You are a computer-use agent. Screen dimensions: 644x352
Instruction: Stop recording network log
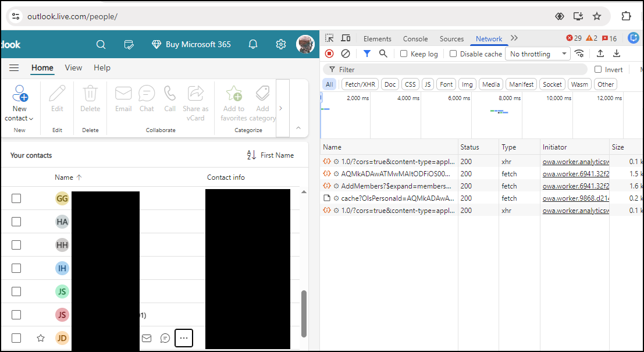329,54
